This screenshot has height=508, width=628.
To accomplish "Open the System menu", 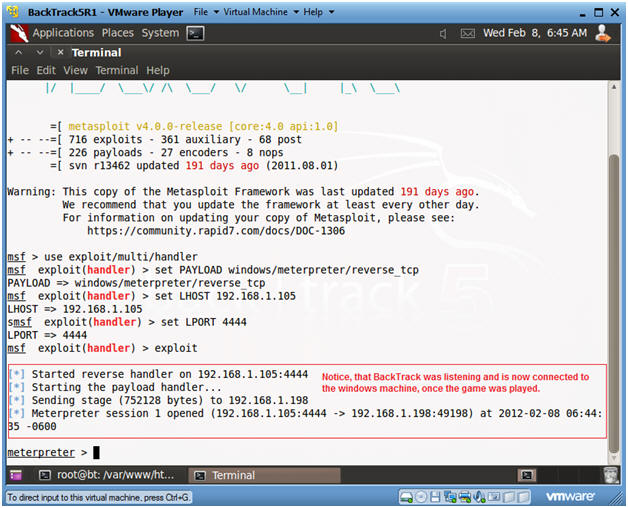I will point(160,33).
